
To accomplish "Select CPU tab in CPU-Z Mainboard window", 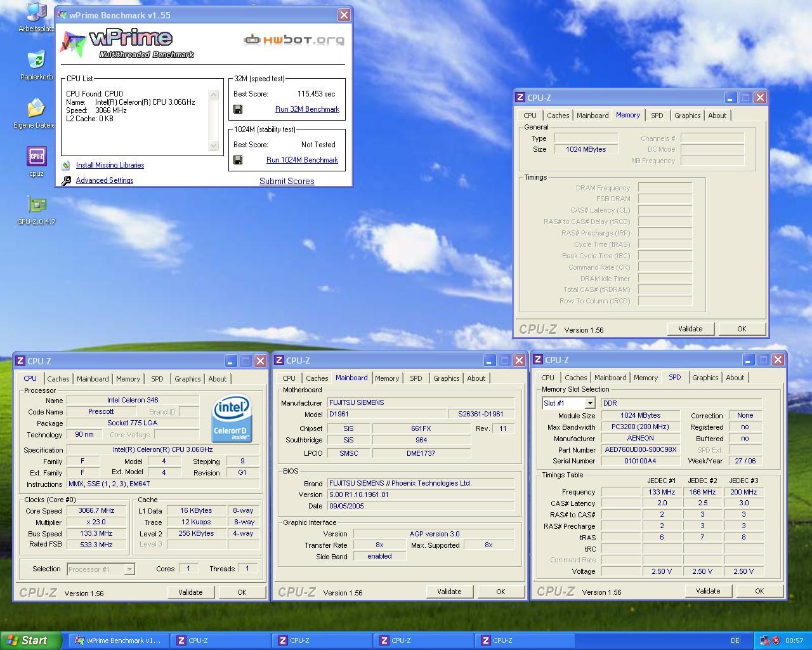I will [289, 378].
